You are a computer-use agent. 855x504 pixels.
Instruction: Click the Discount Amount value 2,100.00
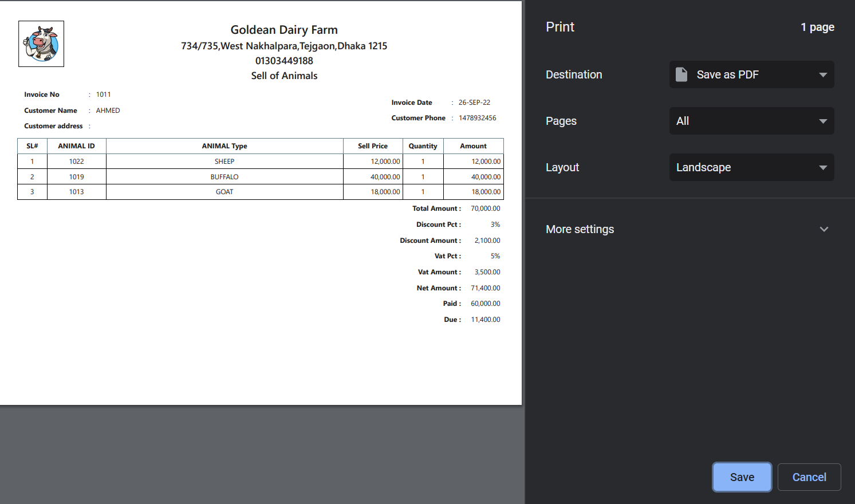[487, 241]
